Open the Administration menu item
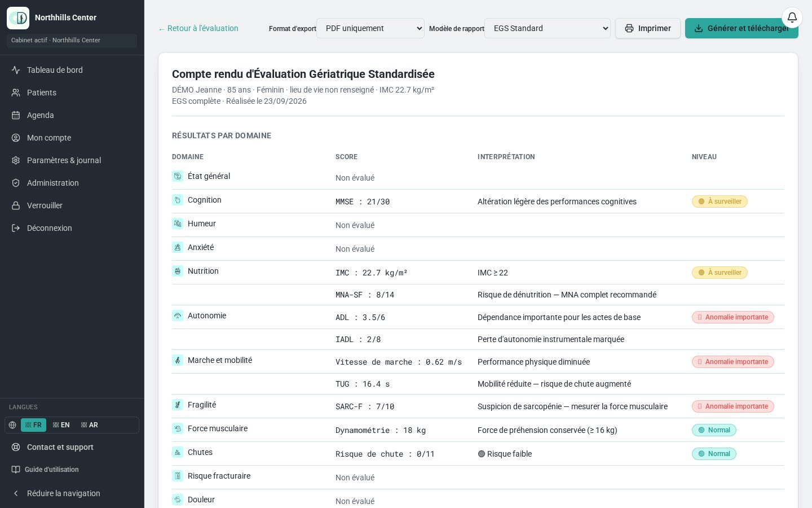Viewport: 812px width, 508px height. click(72, 183)
